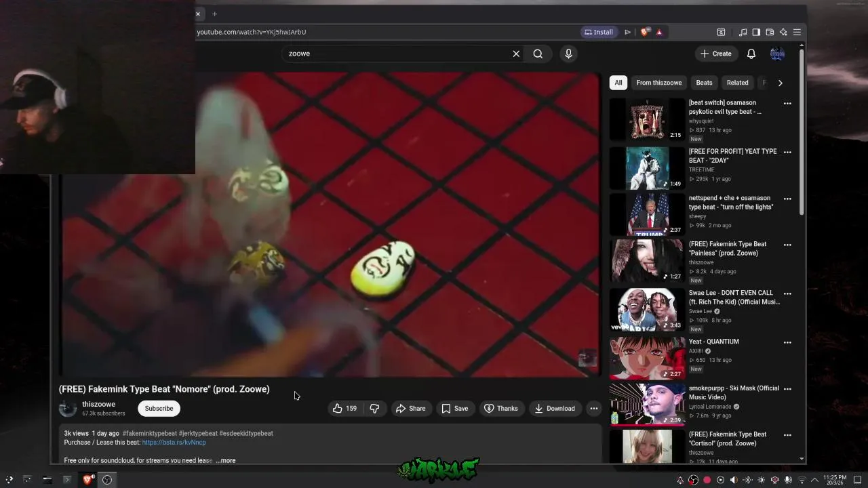Open the Leo AI sparkle icon
This screenshot has height=488, width=868.
click(783, 32)
